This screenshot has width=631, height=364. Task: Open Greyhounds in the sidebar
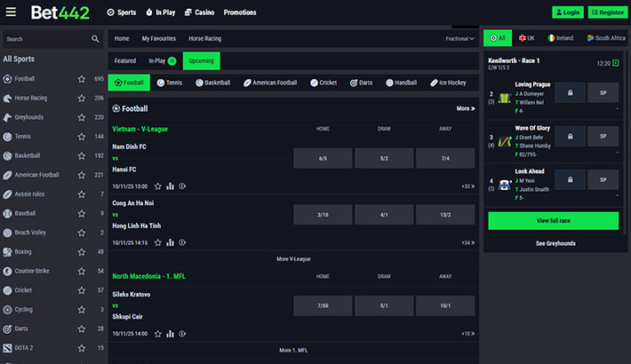point(29,117)
